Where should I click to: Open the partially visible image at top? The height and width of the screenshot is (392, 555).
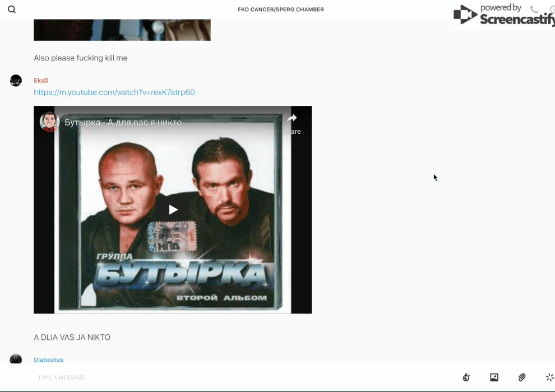tap(122, 30)
